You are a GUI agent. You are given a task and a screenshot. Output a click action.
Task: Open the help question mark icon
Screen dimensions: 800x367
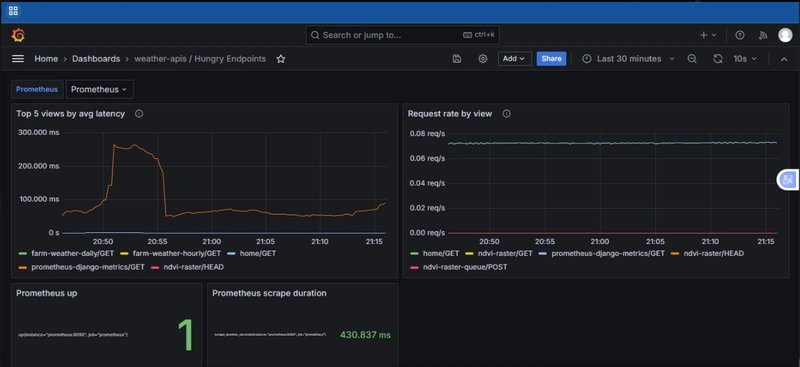click(x=739, y=35)
